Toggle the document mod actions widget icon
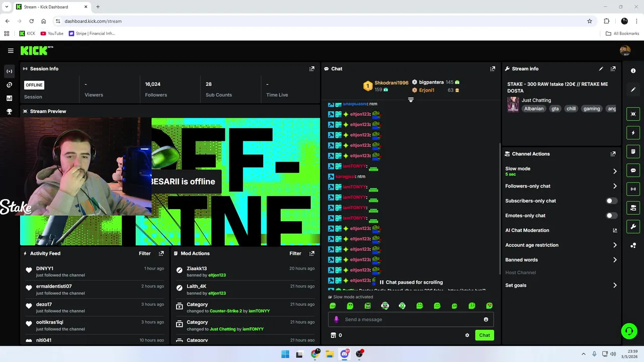644x362 pixels. (x=633, y=151)
